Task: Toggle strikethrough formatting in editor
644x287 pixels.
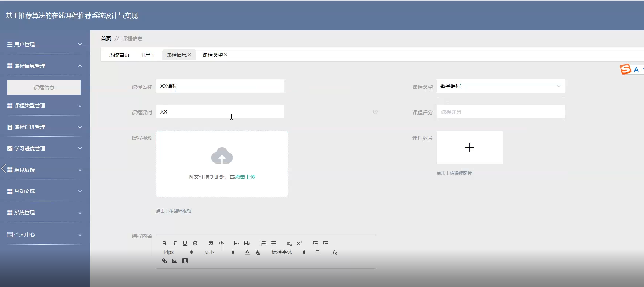Action: point(195,243)
